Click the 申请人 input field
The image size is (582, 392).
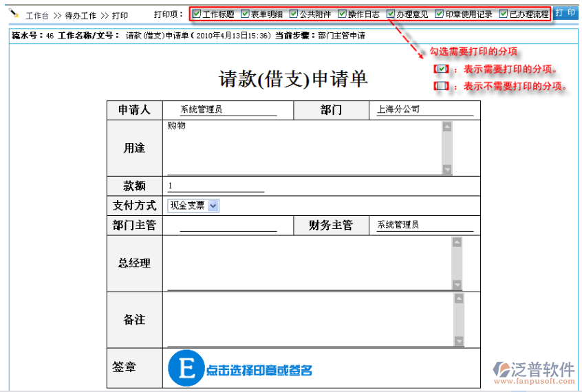(x=228, y=109)
